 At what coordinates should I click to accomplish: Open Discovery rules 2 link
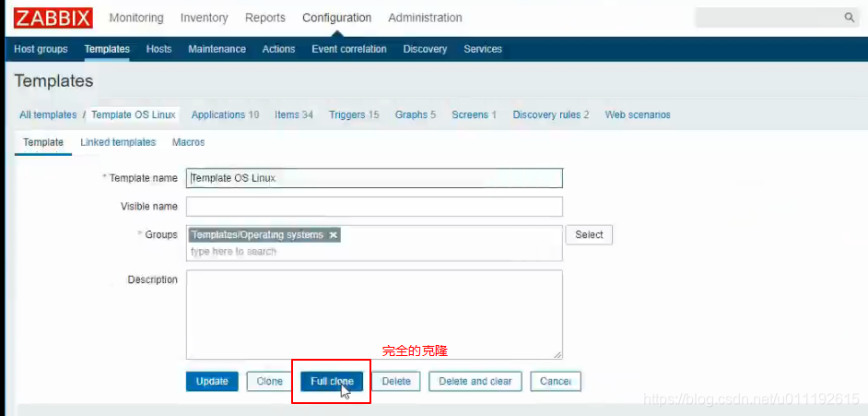click(551, 114)
